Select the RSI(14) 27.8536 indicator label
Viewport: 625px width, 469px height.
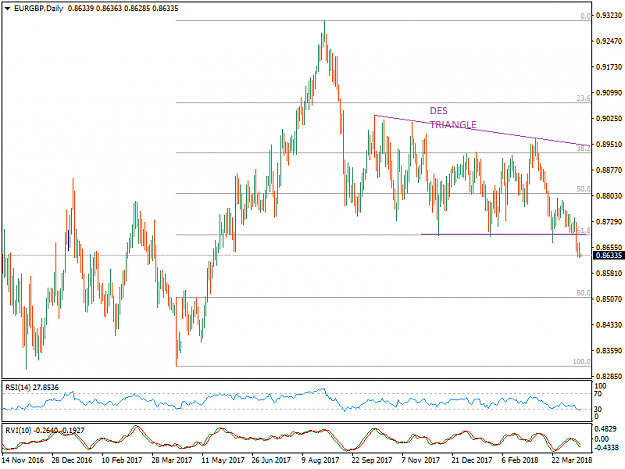tap(32, 387)
